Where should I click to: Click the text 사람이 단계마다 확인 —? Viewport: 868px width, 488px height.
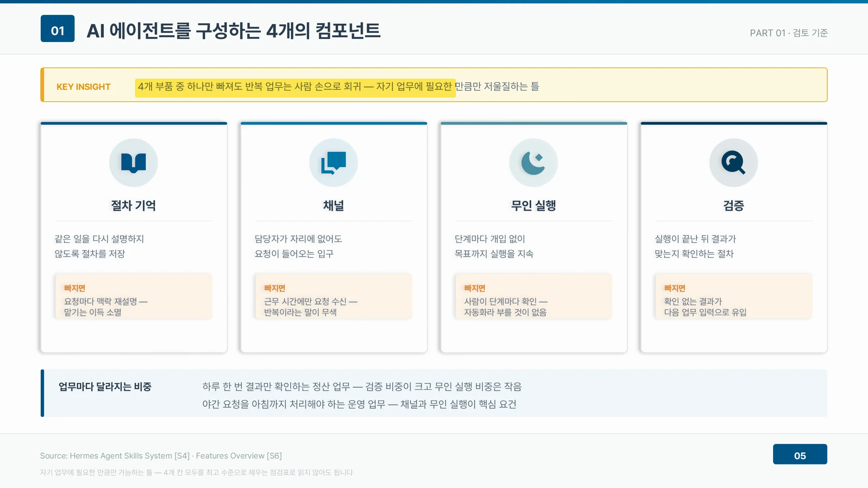click(x=506, y=301)
